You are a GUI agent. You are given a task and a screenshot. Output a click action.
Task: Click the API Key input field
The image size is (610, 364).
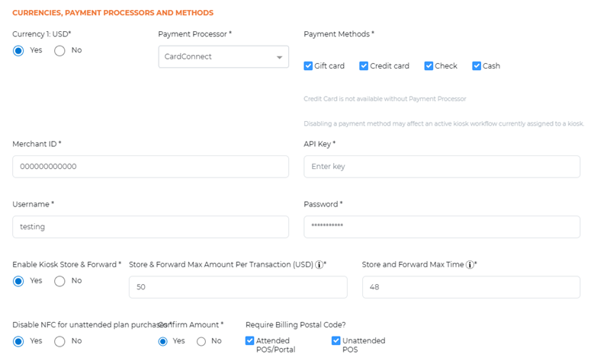(x=441, y=167)
